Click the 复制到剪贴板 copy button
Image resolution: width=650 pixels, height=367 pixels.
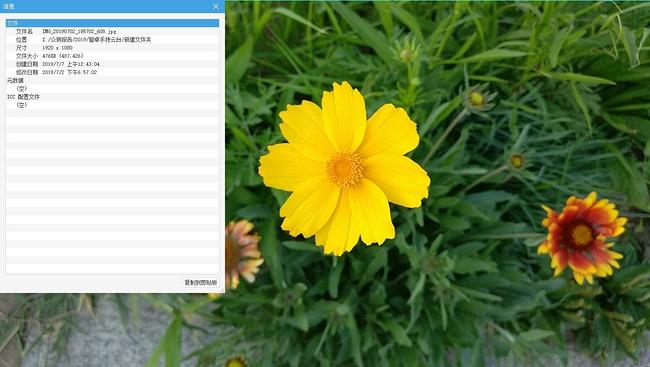point(201,282)
